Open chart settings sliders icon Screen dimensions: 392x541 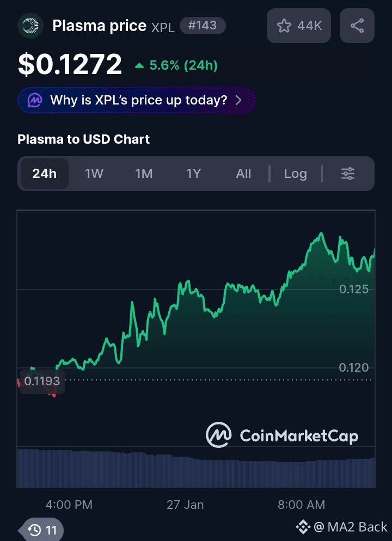coord(348,174)
